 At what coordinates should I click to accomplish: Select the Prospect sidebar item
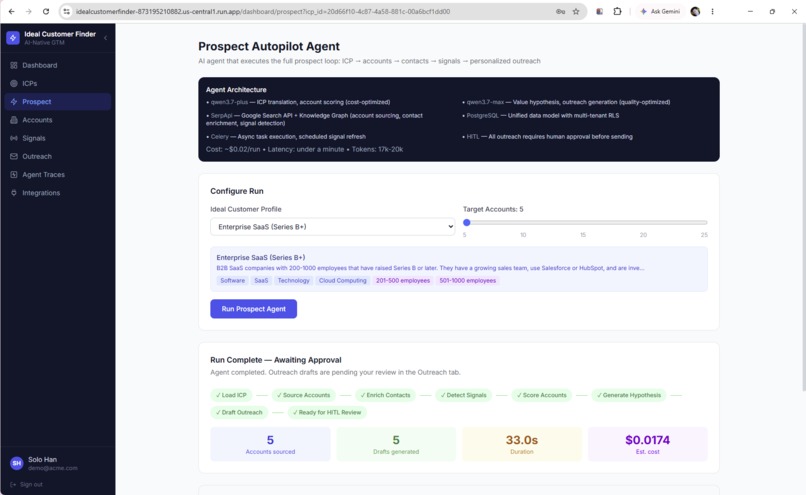tap(58, 102)
